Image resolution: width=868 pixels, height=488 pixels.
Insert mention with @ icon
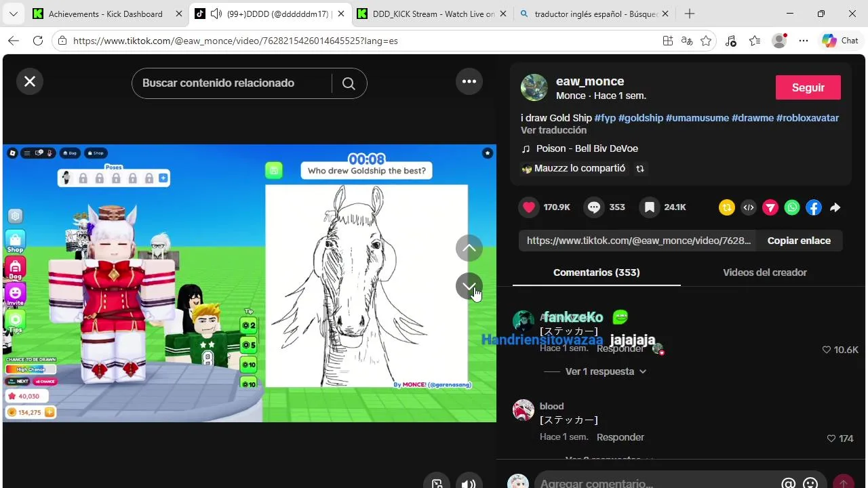pyautogui.click(x=788, y=483)
